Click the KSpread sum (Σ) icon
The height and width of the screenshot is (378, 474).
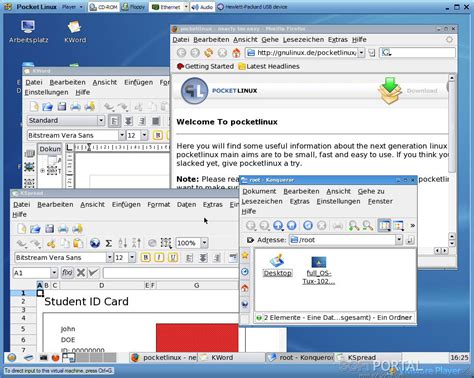point(108,243)
